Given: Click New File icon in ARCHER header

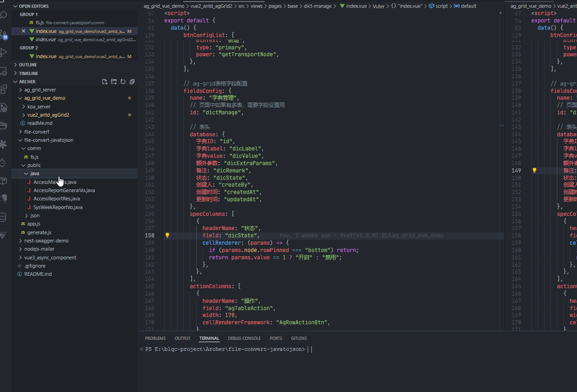Looking at the screenshot, I should click(x=105, y=81).
